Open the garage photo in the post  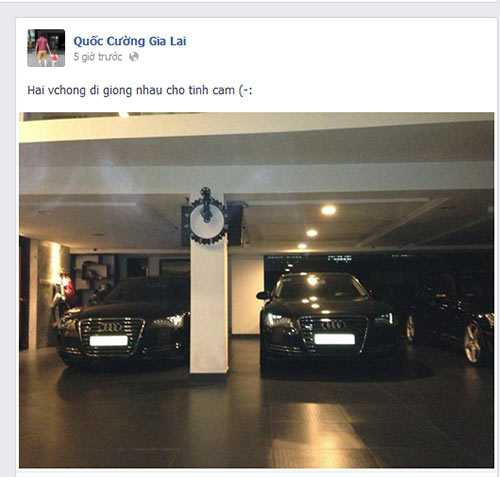pyautogui.click(x=257, y=290)
